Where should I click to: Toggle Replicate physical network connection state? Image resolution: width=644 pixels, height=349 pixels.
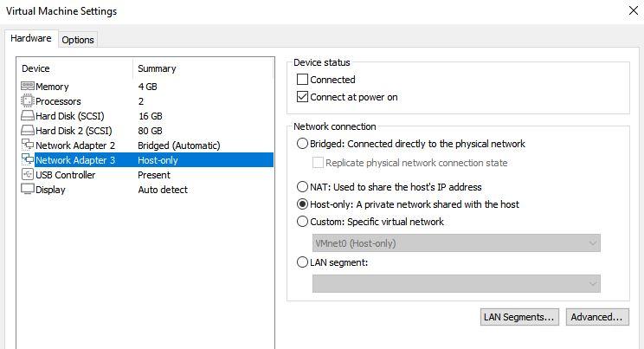(318, 163)
